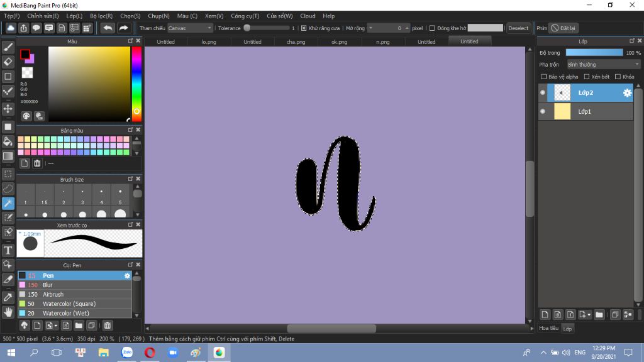
Task: Open the Tệp(F) menu
Action: pos(12,16)
